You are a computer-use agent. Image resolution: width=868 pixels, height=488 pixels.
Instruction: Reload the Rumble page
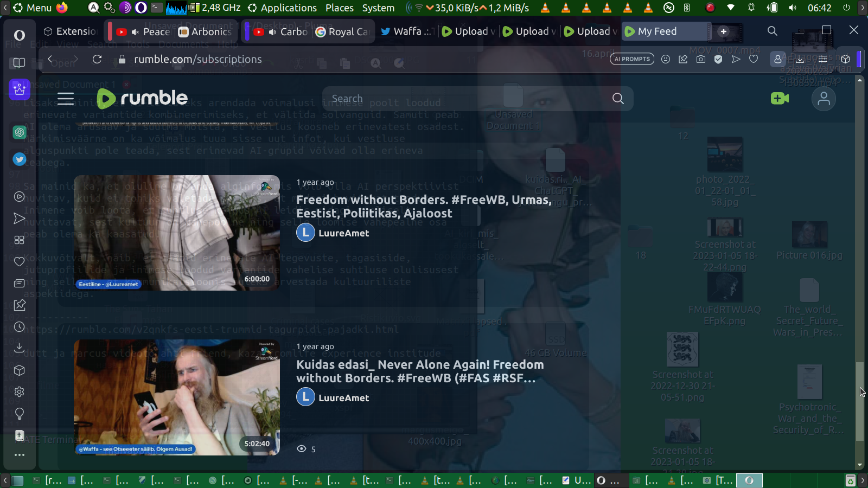tap(97, 59)
